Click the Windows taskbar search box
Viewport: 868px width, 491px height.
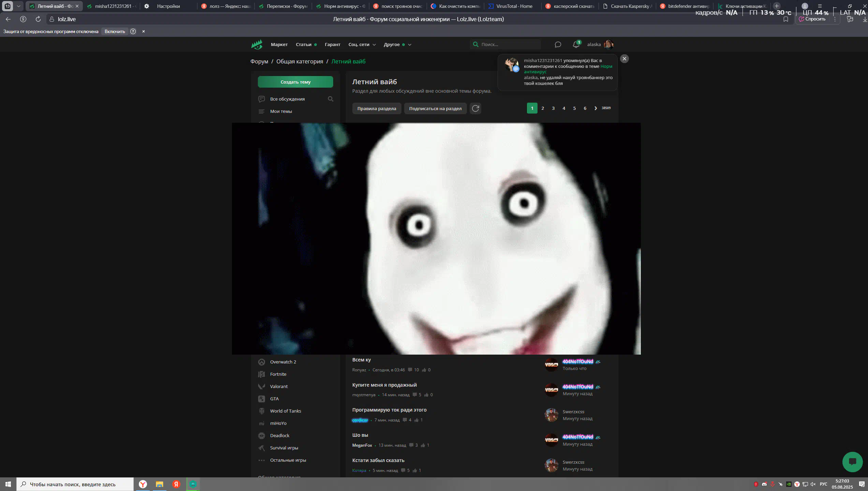75,484
